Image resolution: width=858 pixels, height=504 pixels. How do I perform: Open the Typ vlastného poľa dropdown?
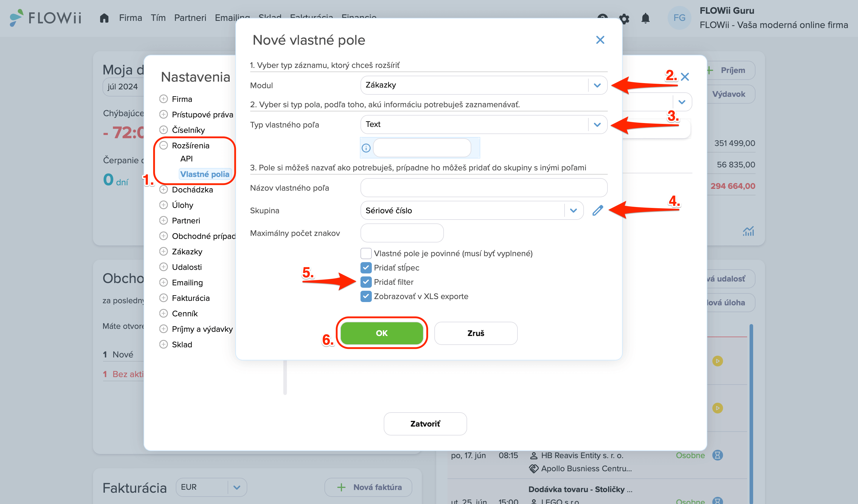pyautogui.click(x=484, y=125)
